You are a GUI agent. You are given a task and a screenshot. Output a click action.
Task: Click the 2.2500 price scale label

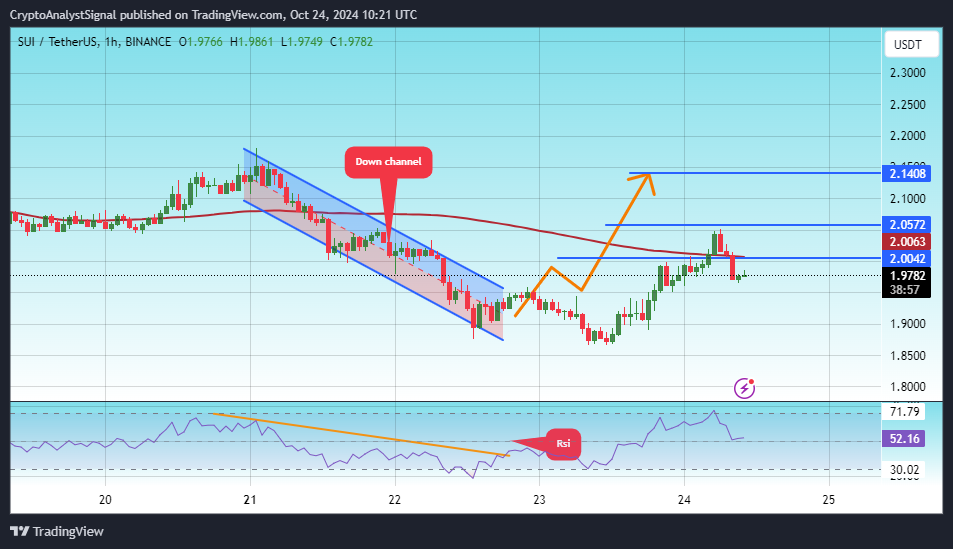907,105
